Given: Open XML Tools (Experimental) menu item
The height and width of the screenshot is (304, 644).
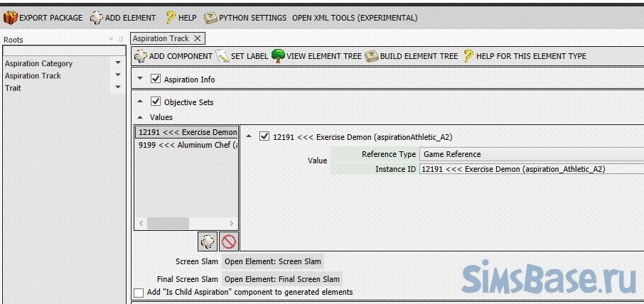Looking at the screenshot, I should pyautogui.click(x=355, y=18).
